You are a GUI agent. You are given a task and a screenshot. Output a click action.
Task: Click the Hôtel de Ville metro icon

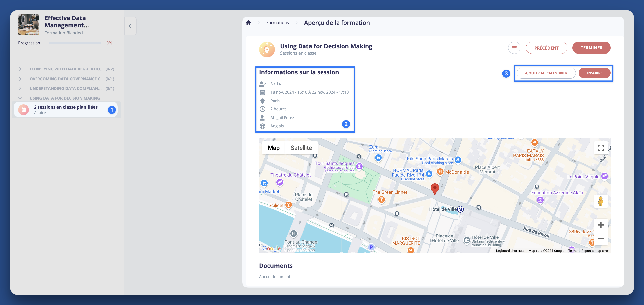pos(460,209)
